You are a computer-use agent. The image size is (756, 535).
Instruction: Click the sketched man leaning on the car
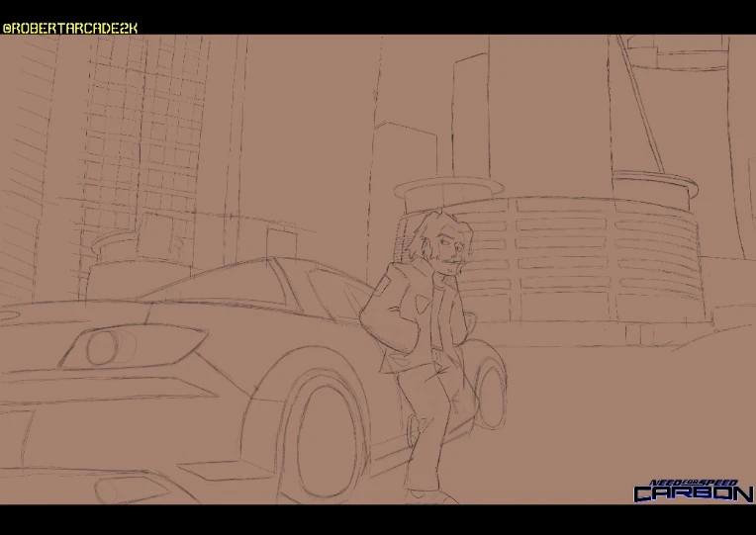pos(421,356)
